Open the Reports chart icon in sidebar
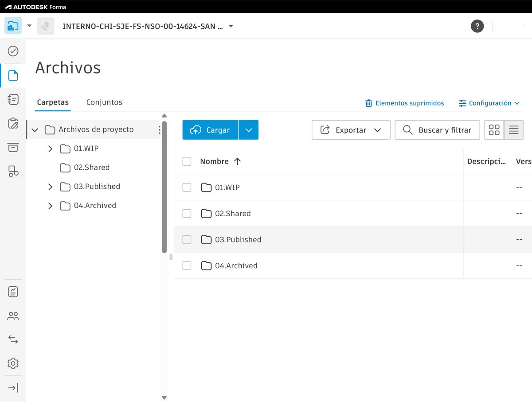532x402 pixels. pos(13,292)
